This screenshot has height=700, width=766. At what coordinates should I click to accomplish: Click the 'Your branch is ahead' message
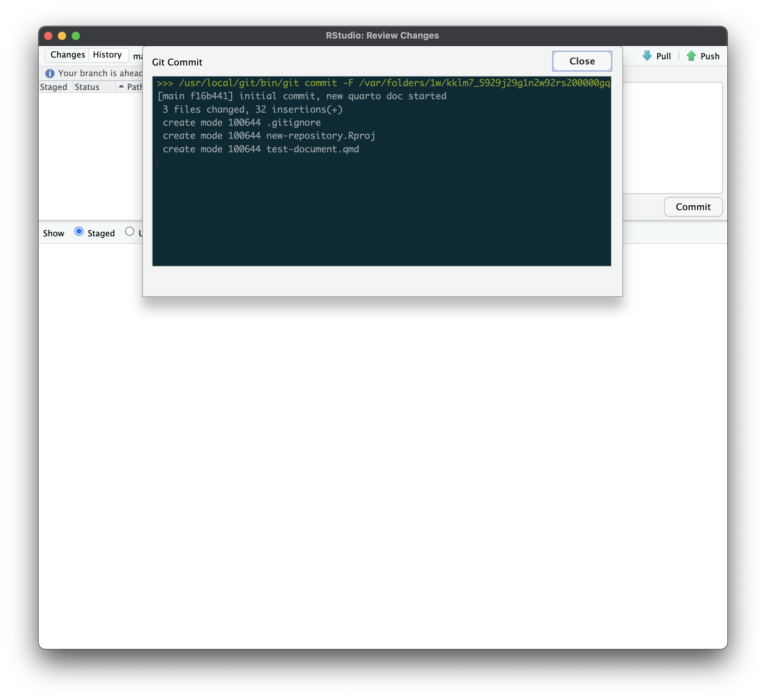[x=100, y=73]
